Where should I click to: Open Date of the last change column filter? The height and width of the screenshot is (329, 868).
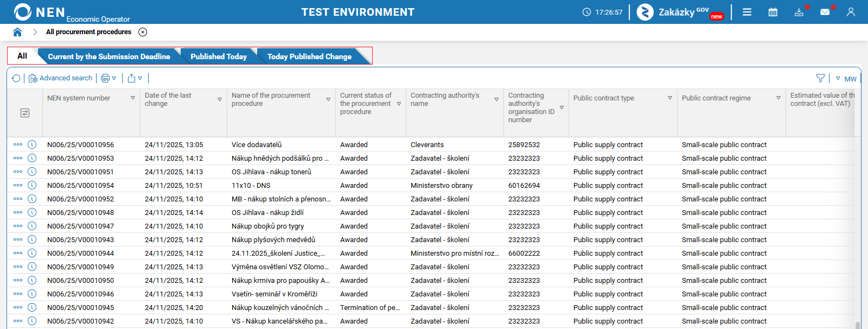pos(220,99)
